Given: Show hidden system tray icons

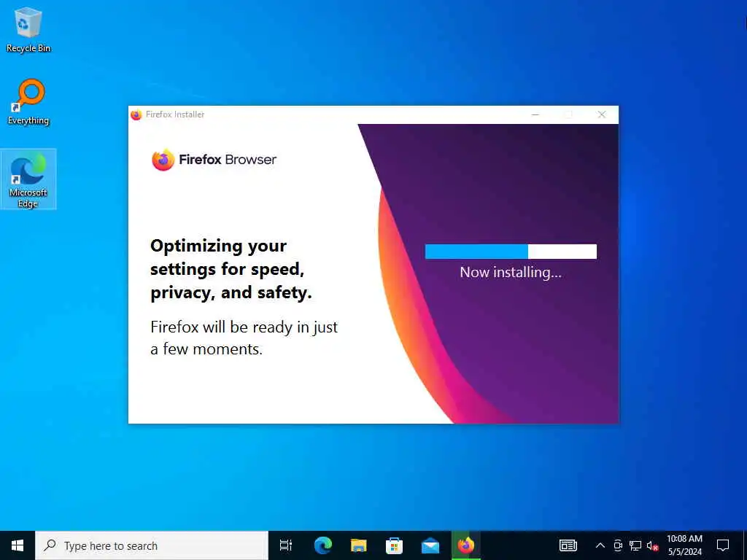Looking at the screenshot, I should pyautogui.click(x=600, y=545).
